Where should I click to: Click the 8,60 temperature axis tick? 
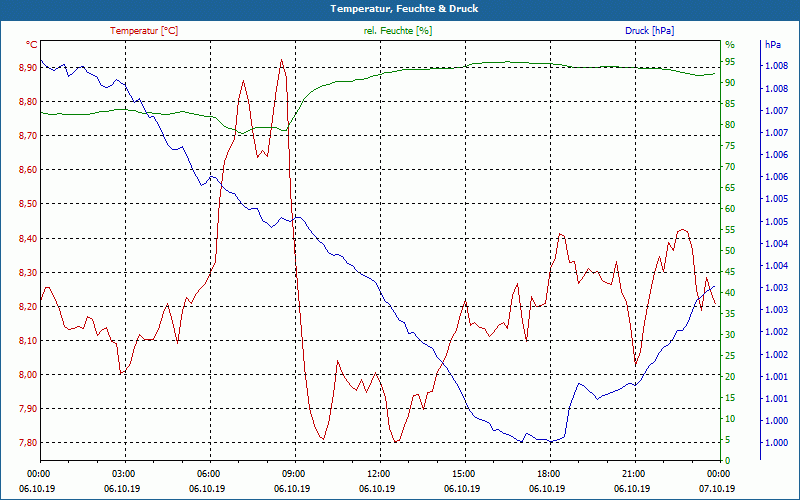click(x=28, y=170)
